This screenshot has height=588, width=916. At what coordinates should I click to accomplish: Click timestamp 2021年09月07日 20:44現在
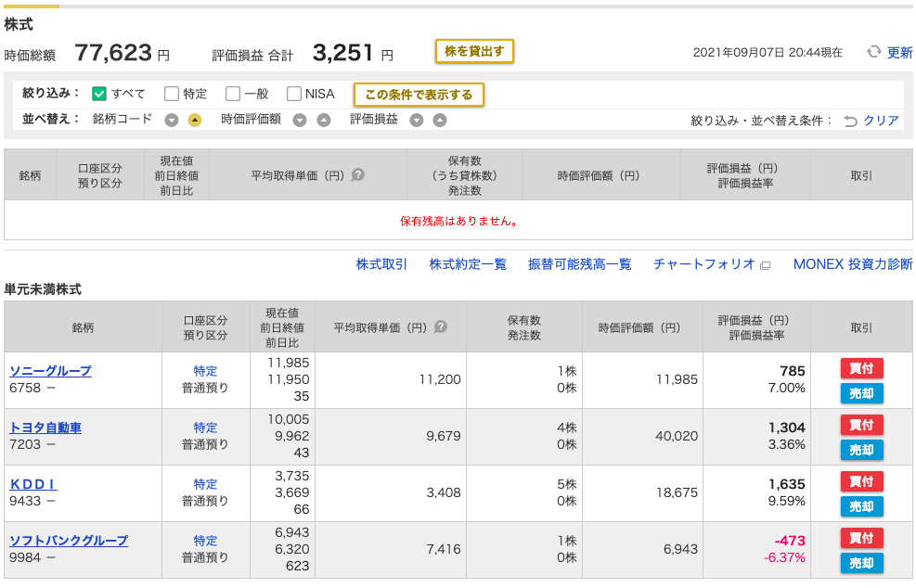(768, 53)
